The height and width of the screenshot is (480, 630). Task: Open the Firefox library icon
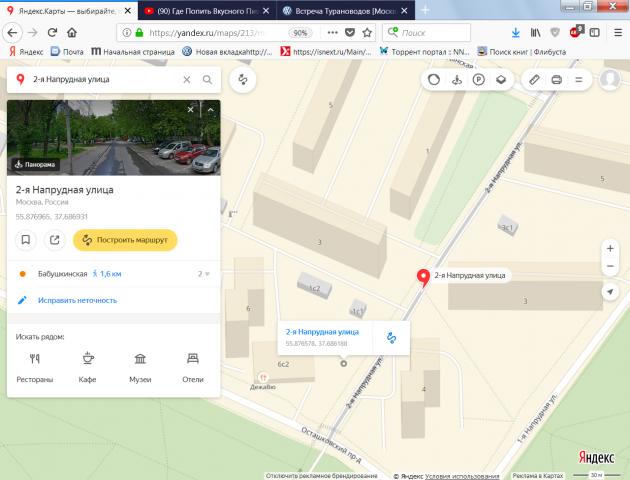[x=536, y=33]
